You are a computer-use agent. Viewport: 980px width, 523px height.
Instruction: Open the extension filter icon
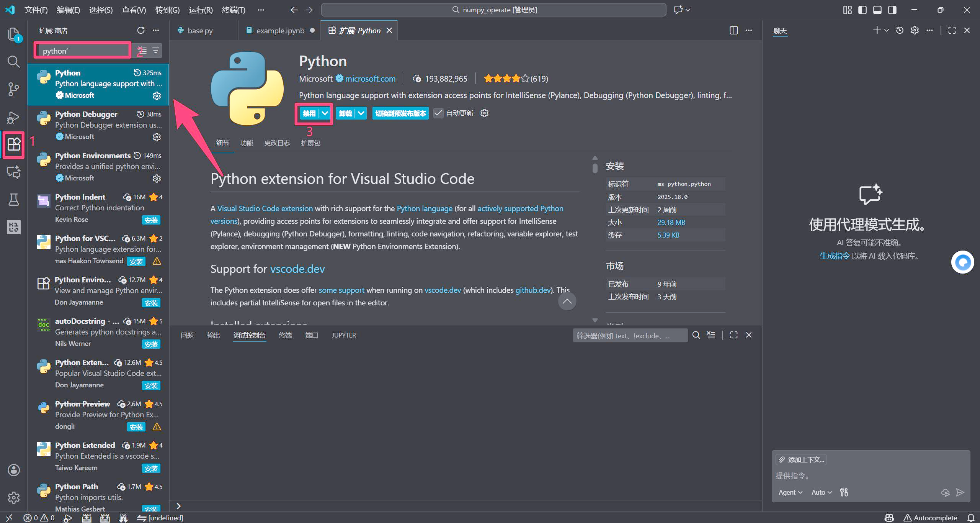(x=156, y=51)
